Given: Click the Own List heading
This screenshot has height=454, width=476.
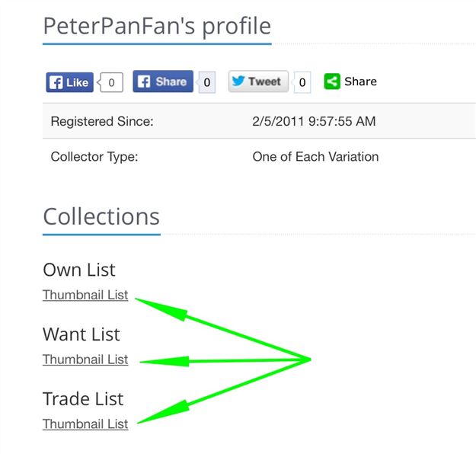Looking at the screenshot, I should pyautogui.click(x=79, y=270).
